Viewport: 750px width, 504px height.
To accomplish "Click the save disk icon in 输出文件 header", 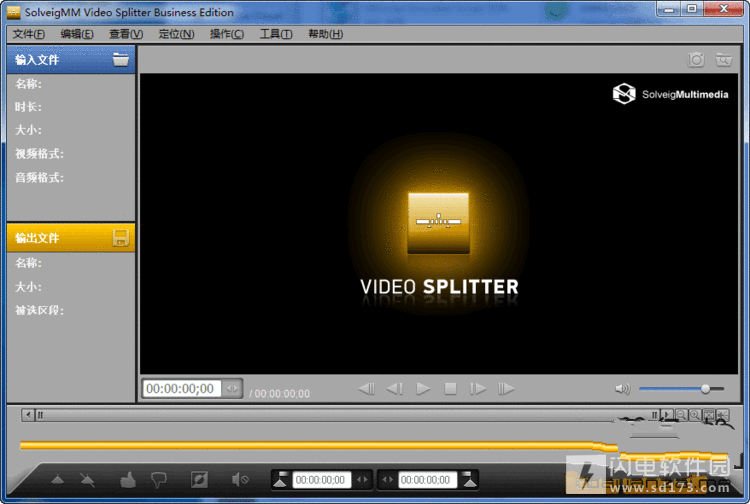I will tap(121, 238).
